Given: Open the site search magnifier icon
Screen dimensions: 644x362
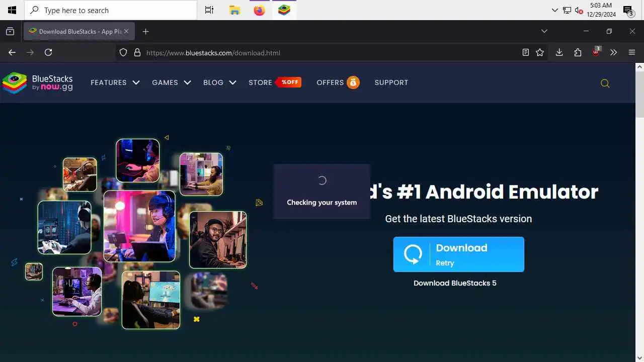Looking at the screenshot, I should (x=605, y=83).
